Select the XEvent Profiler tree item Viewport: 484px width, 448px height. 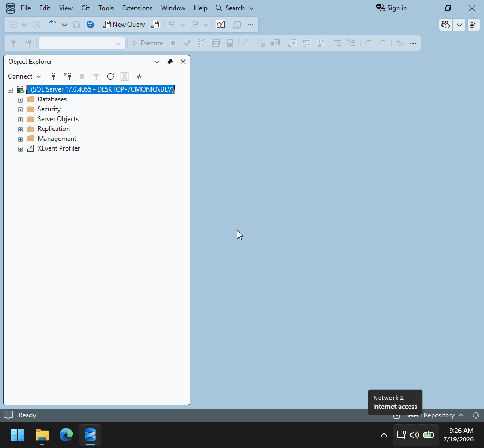(x=58, y=148)
